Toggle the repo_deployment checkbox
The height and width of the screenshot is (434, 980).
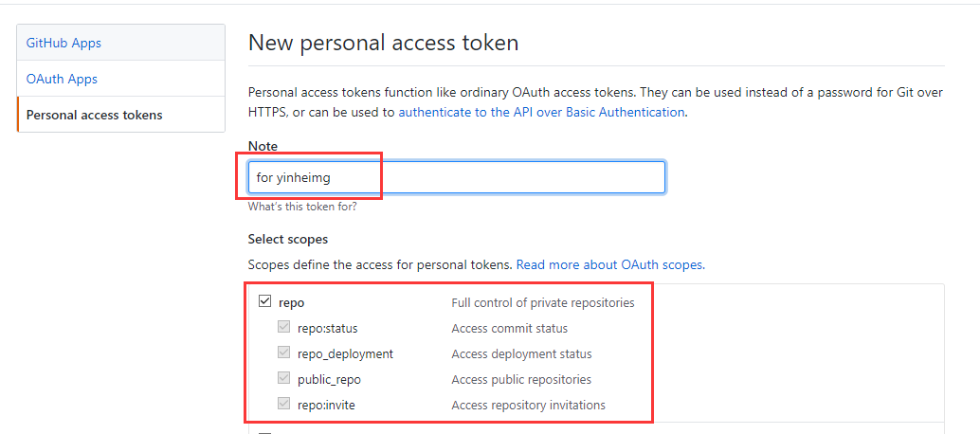tap(283, 353)
